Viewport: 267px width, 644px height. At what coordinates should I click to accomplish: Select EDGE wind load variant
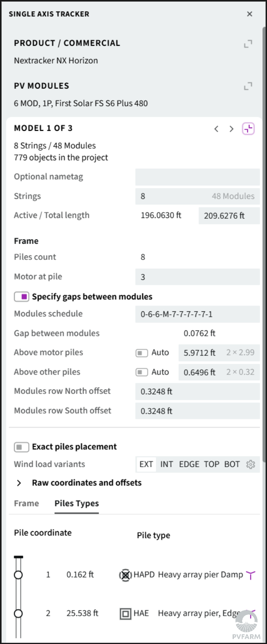tap(189, 464)
